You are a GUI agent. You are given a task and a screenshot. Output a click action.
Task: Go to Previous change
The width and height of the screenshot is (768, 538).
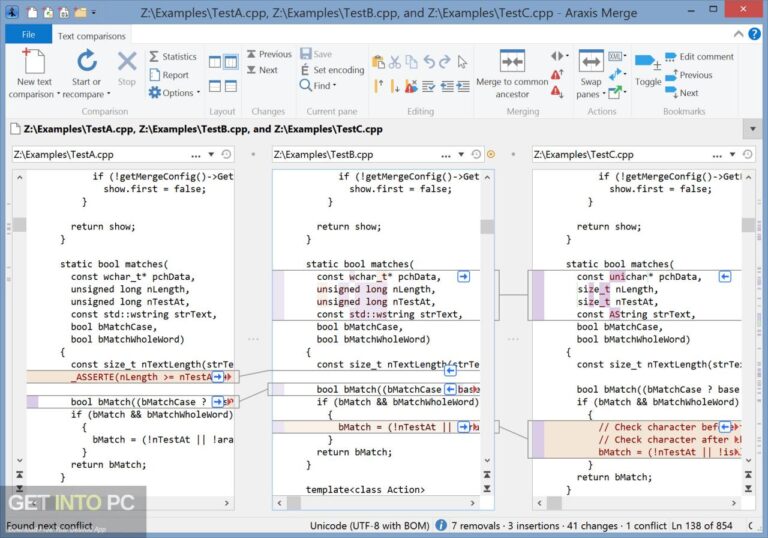269,54
